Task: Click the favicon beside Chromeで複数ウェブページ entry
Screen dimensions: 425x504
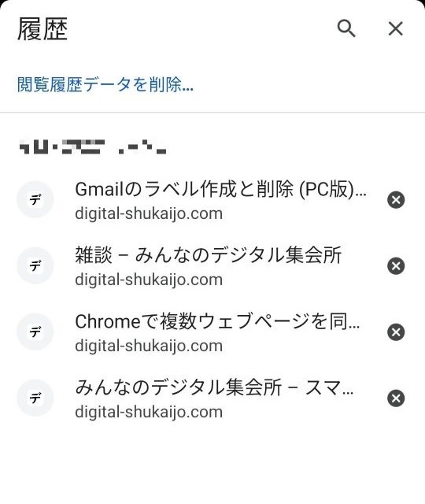Action: [35, 332]
